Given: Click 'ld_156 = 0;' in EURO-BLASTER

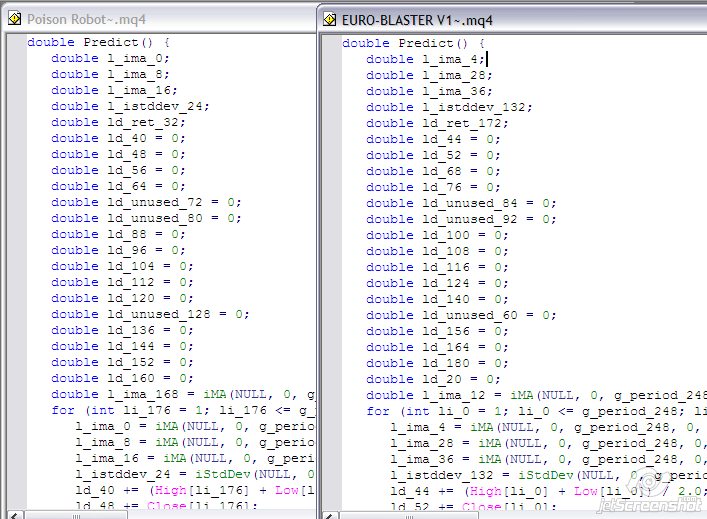Looking at the screenshot, I should pos(465,331).
